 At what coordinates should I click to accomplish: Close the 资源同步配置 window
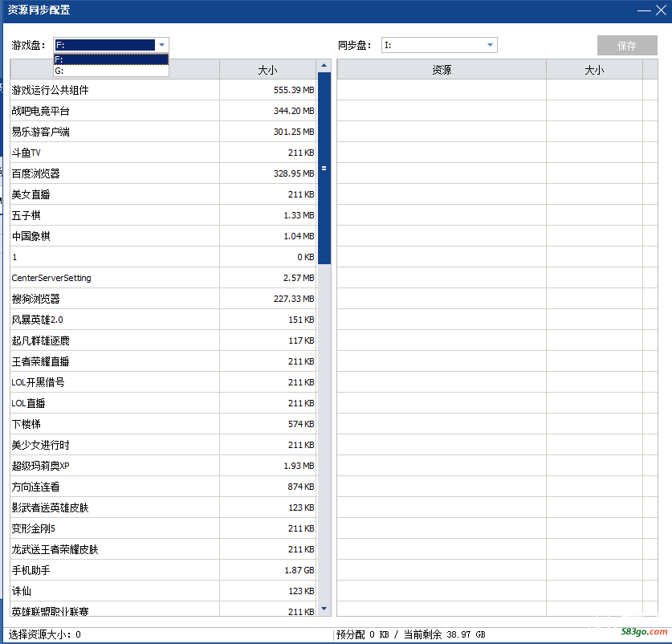pyautogui.click(x=661, y=10)
